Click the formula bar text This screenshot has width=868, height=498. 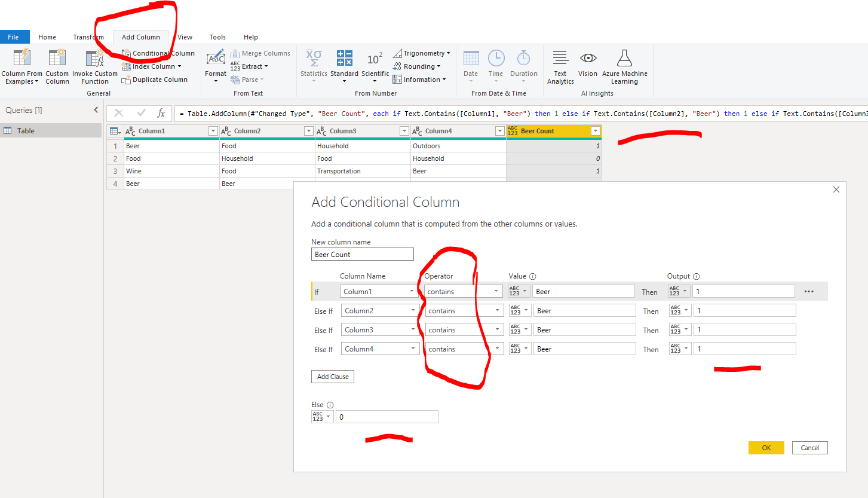tap(523, 114)
